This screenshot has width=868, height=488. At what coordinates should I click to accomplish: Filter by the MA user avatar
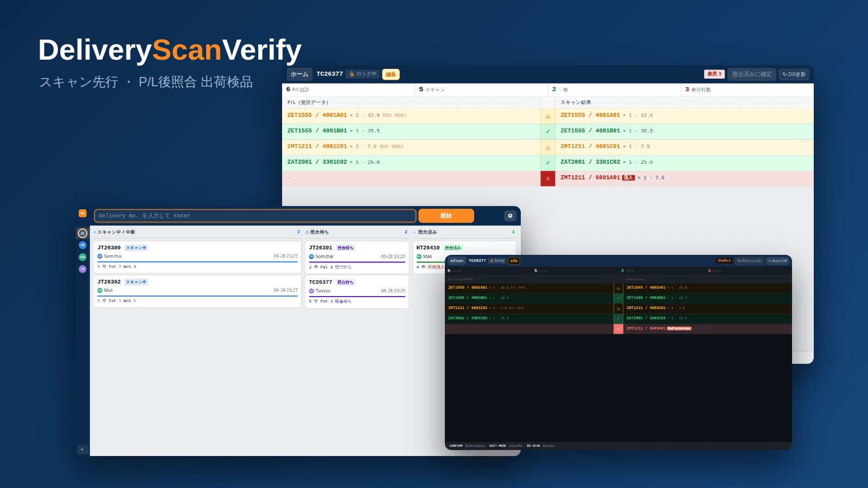pyautogui.click(x=82, y=257)
